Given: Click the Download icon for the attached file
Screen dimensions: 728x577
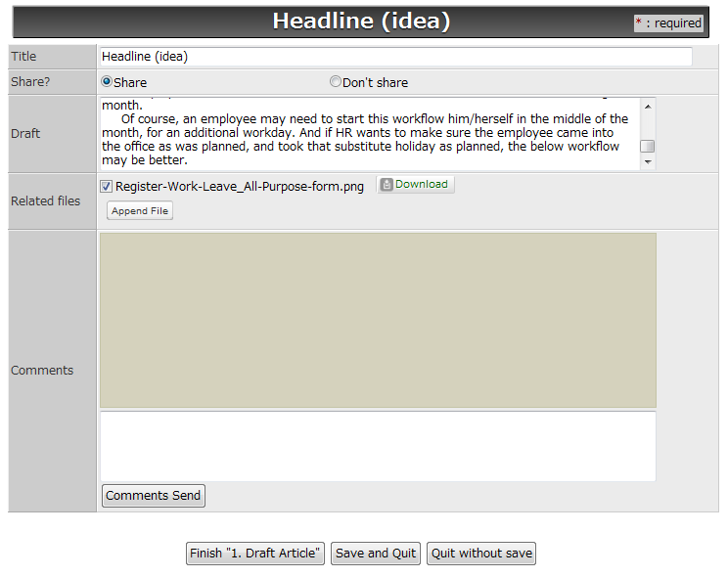Looking at the screenshot, I should click(387, 185).
